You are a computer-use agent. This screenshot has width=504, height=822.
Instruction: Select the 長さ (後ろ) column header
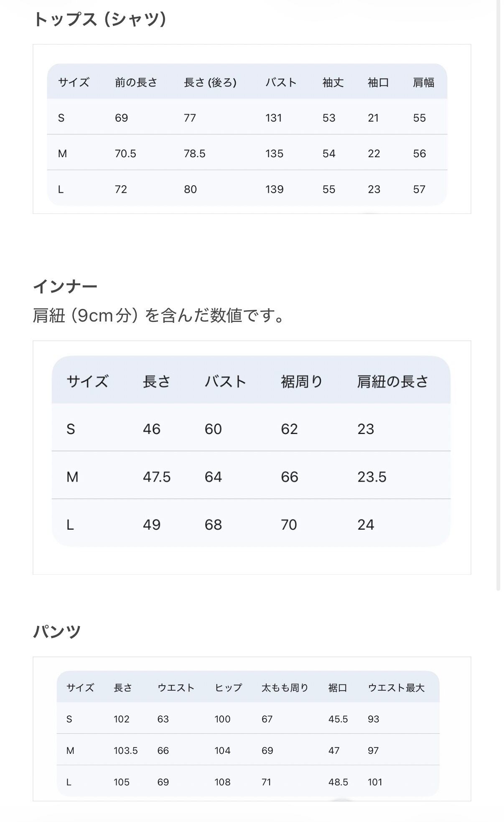(210, 82)
